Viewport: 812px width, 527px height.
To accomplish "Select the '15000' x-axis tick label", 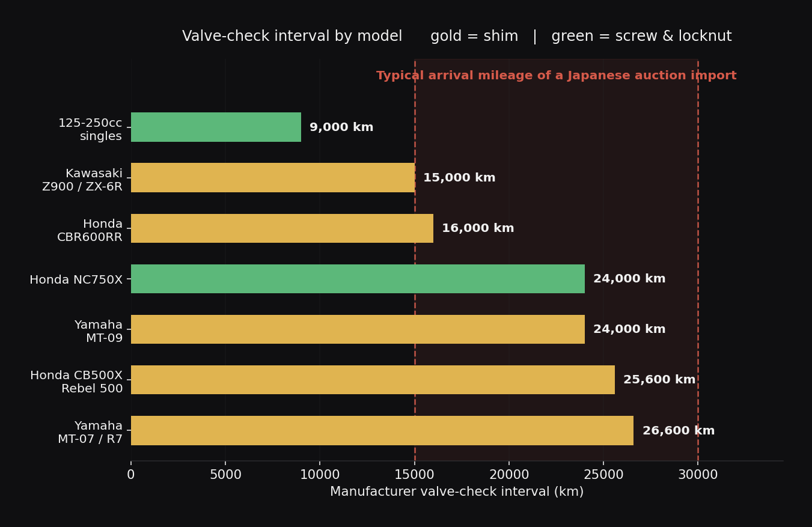I will point(414,475).
